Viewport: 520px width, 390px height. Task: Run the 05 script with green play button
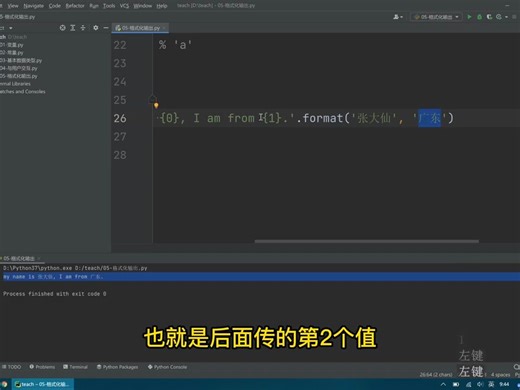coord(469,17)
